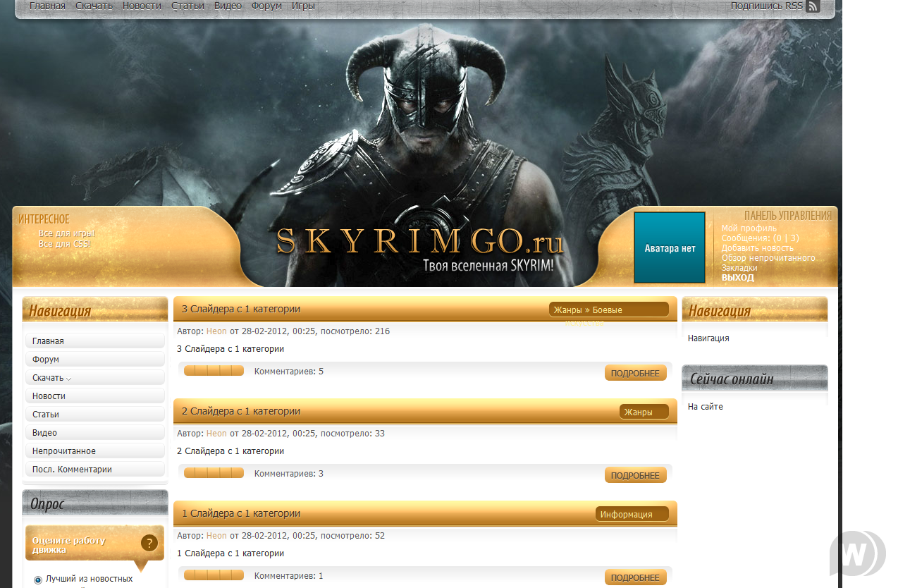Click Добавить новость link
The height and width of the screenshot is (588, 898).
[757, 248]
